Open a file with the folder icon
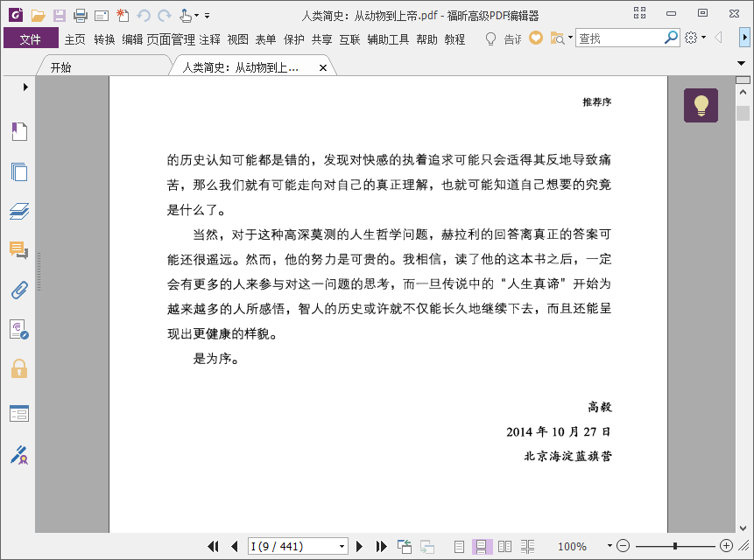This screenshot has height=560, width=754. click(38, 16)
